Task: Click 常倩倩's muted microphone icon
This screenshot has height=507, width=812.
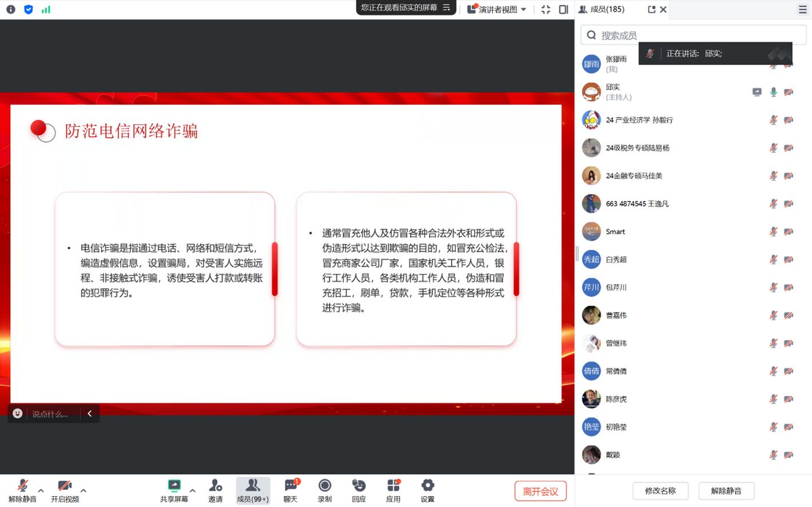Action: pos(773,371)
